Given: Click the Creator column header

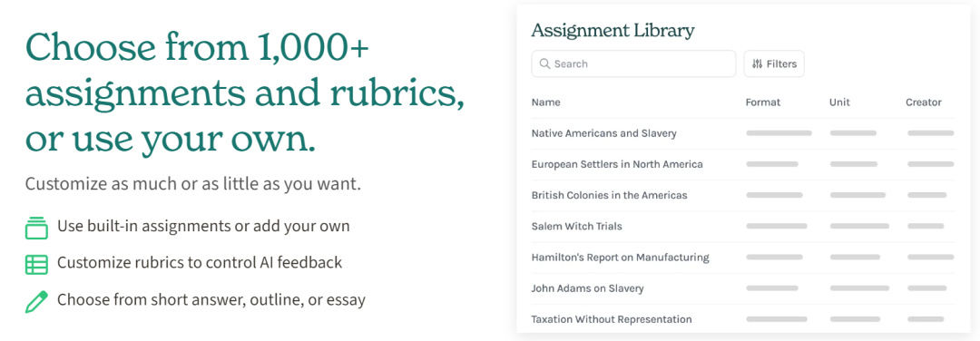Looking at the screenshot, I should coord(923,102).
